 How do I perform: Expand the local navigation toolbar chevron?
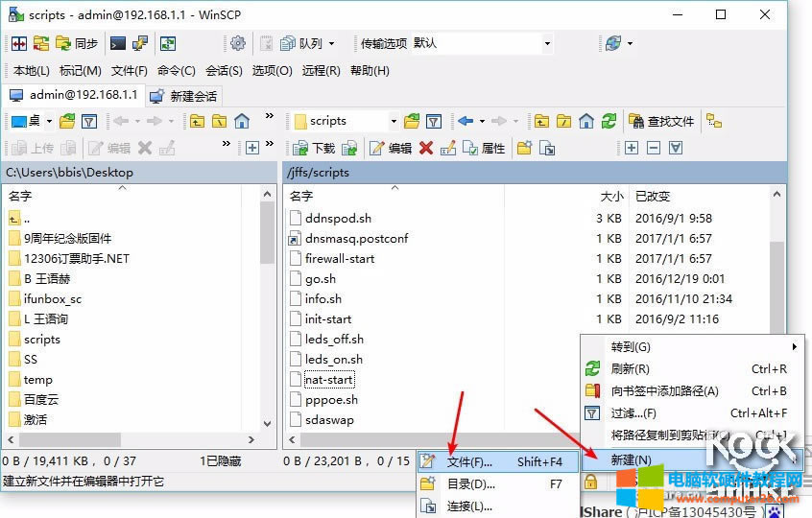click(x=270, y=116)
